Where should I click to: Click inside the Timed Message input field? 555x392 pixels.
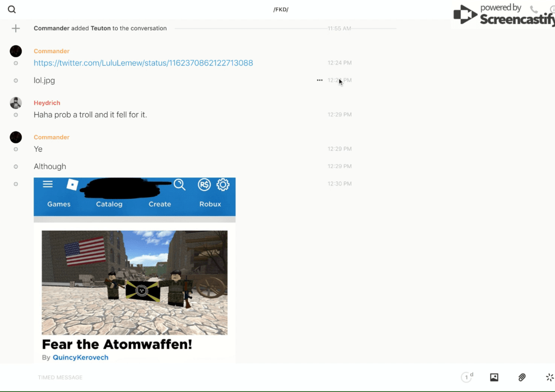coord(224,377)
